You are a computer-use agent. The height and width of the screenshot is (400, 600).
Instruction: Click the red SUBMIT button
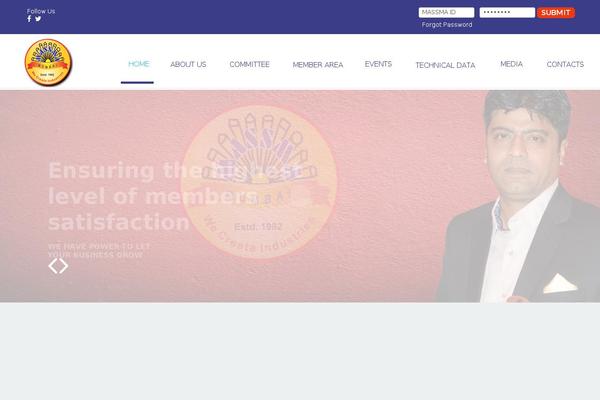tap(556, 13)
